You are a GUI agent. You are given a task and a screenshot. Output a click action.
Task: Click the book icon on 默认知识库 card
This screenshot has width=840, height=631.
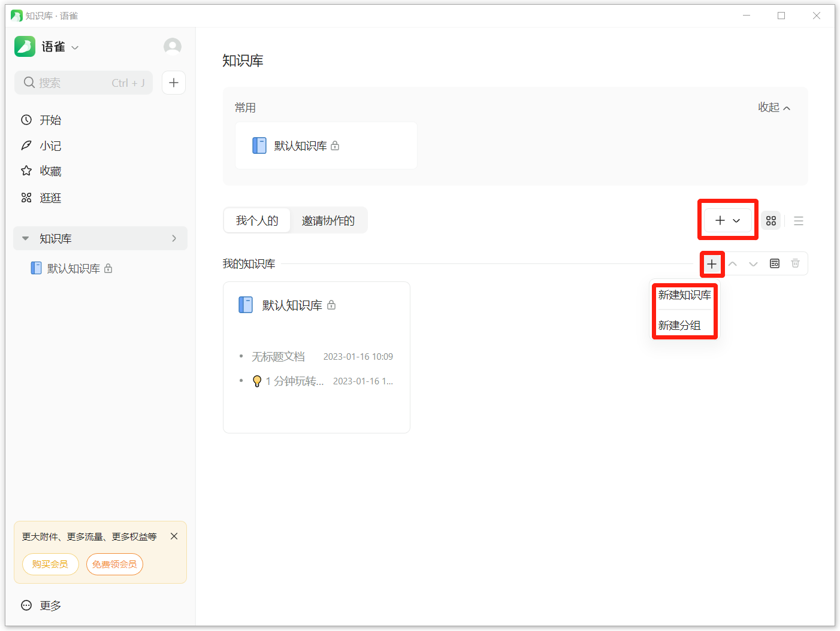tap(246, 305)
